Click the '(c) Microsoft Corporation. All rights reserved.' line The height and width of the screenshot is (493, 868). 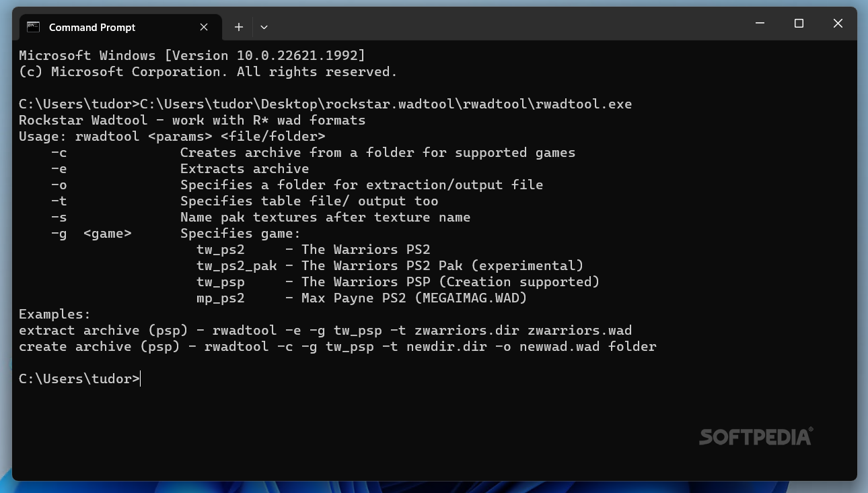[x=208, y=71]
